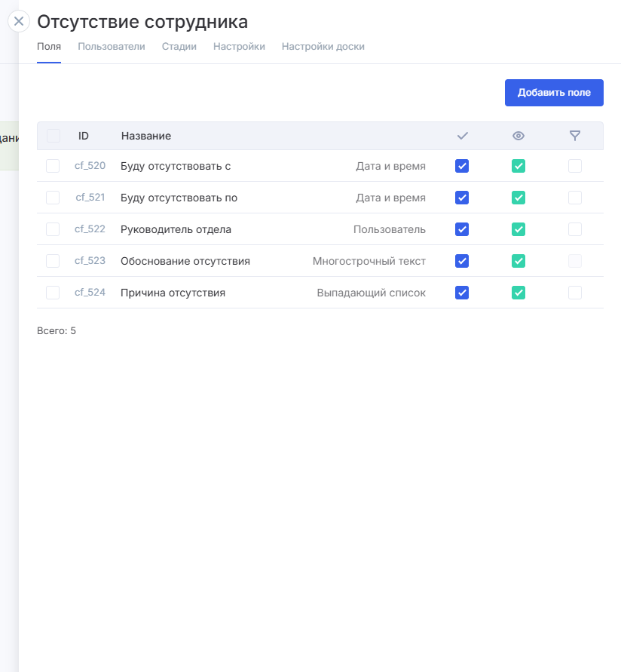Viewport: 621px width, 672px height.
Task: Tick the select-all checkbox in the table header
Action: [54, 136]
